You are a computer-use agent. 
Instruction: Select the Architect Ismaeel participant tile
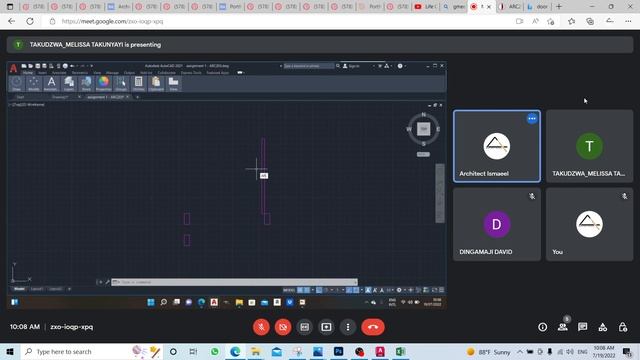497,146
